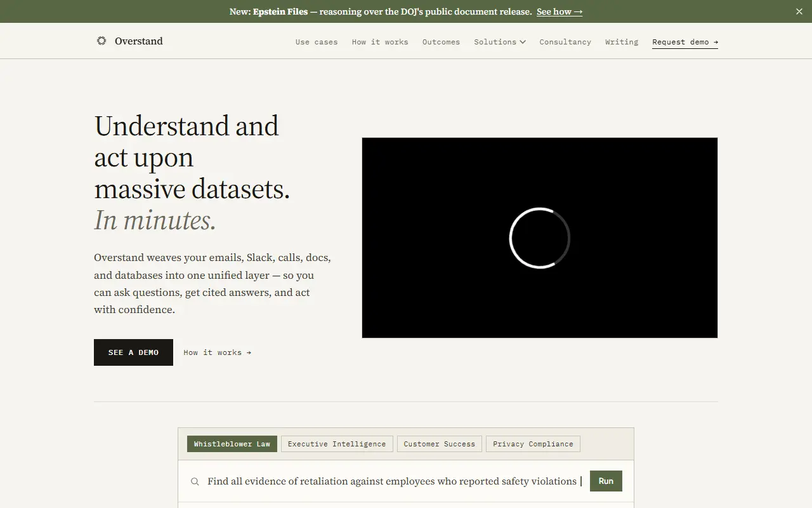
Task: Click Request demo in the header
Action: (685, 42)
